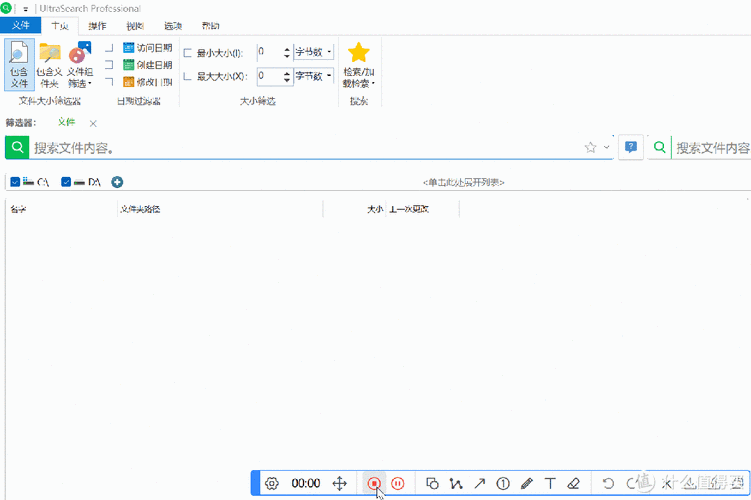Open the blue 文件 ribbon tab

coord(21,25)
